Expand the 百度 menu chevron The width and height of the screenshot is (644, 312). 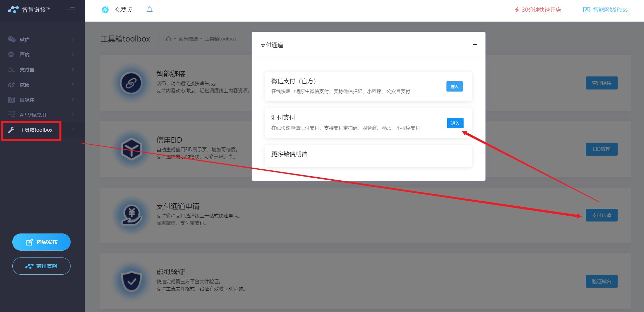(73, 54)
